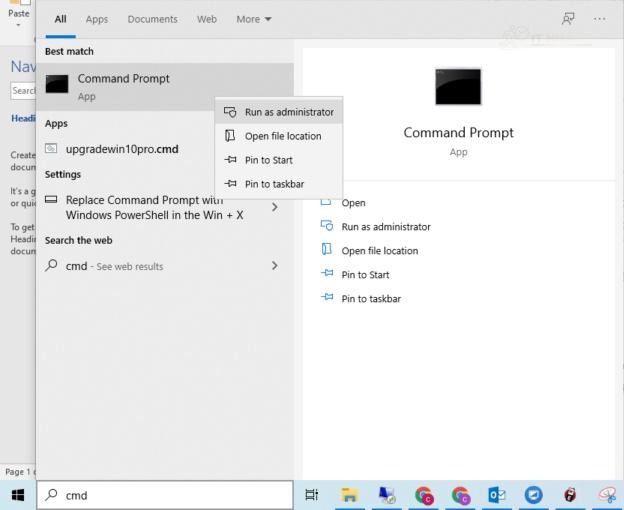Viewport: 624px width, 510px height.
Task: Switch to the Apps search tab
Action: coord(96,19)
